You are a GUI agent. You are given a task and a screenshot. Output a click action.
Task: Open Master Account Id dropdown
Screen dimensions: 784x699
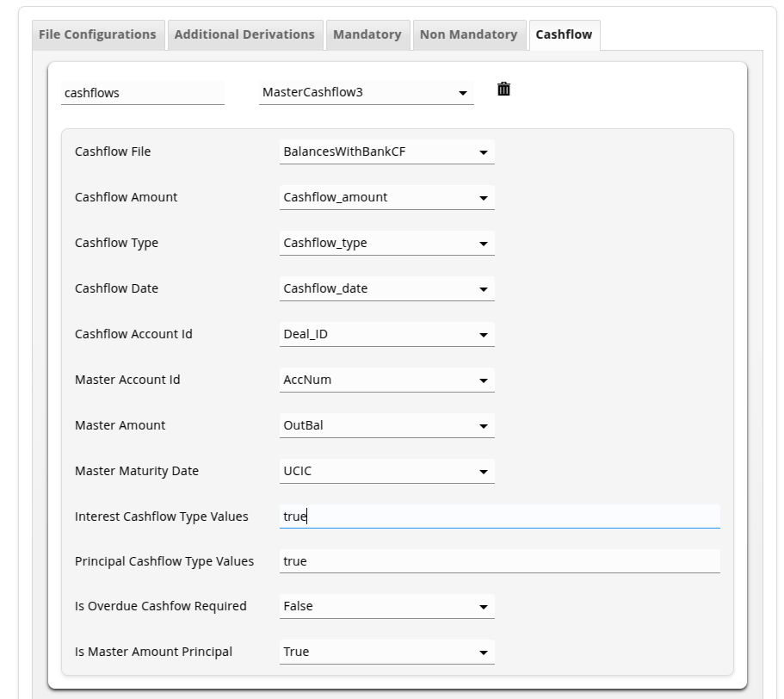(x=387, y=380)
